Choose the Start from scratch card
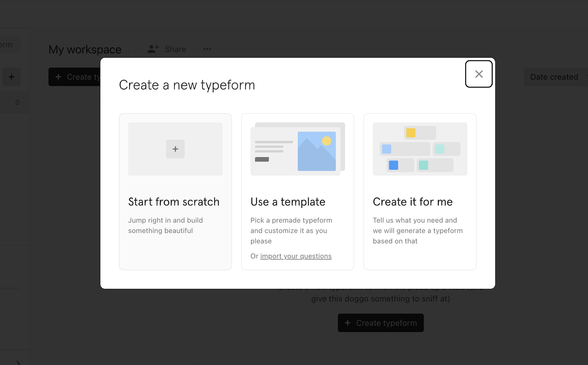The width and height of the screenshot is (588, 365). pyautogui.click(x=175, y=192)
